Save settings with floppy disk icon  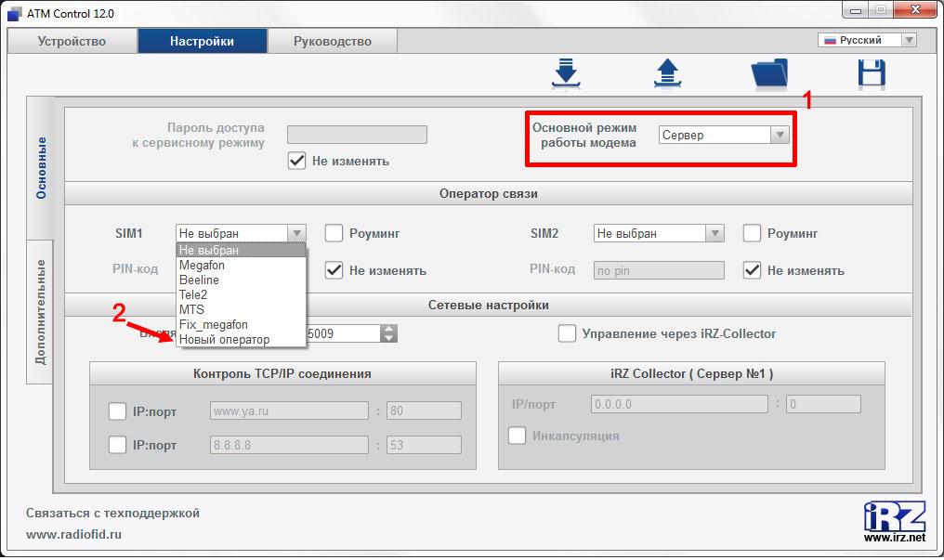click(x=872, y=73)
